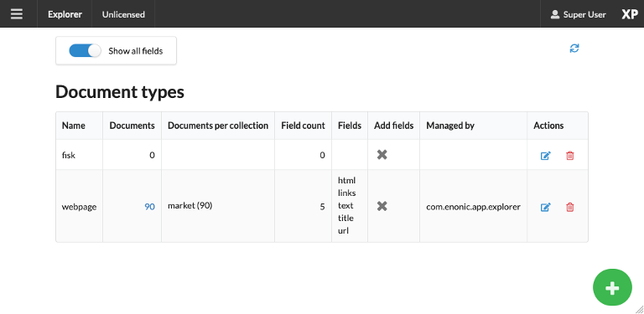Image resolution: width=644 pixels, height=314 pixels.
Task: Click the Field count column header
Action: pyautogui.click(x=303, y=126)
